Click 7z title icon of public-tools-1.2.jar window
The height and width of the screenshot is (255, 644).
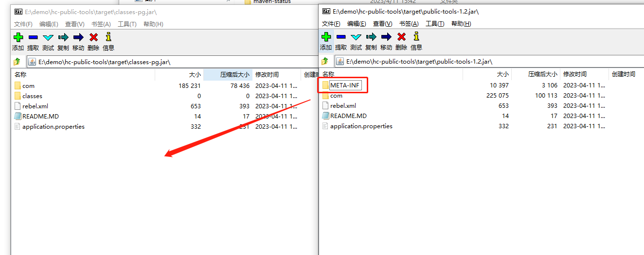[326, 11]
